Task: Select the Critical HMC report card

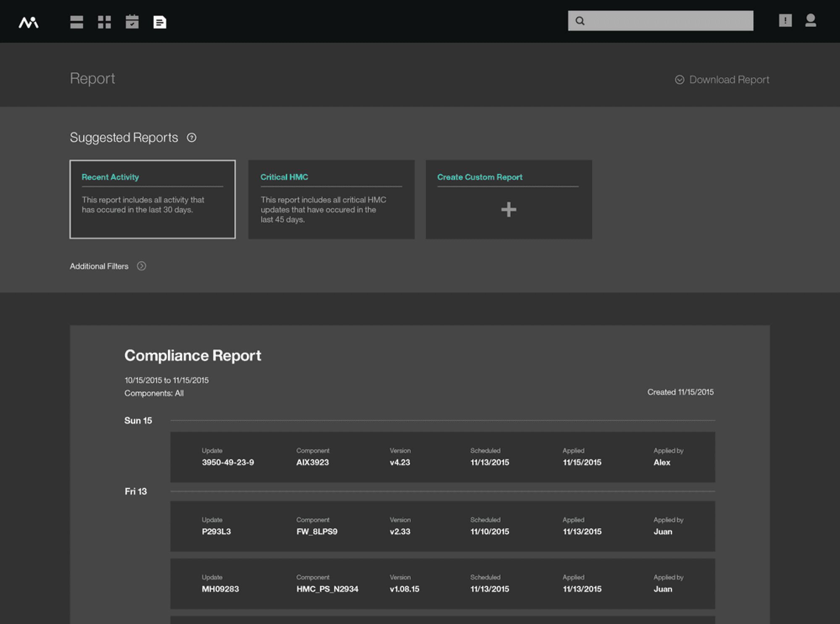Action: [331, 199]
